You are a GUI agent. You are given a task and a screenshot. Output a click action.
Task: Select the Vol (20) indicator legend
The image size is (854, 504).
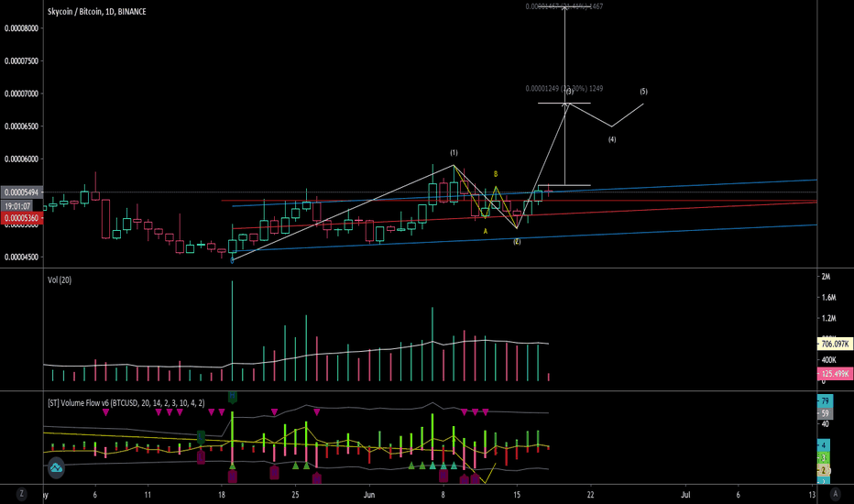[x=60, y=280]
